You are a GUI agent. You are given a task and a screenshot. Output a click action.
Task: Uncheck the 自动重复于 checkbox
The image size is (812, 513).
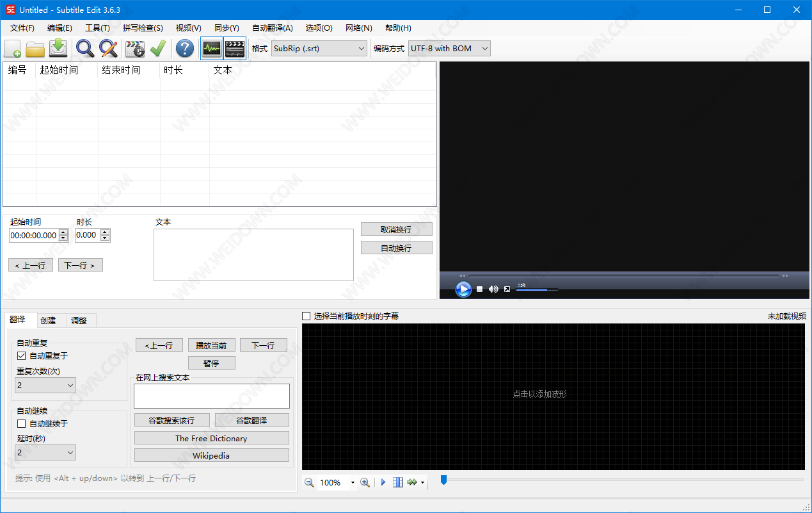click(x=22, y=355)
